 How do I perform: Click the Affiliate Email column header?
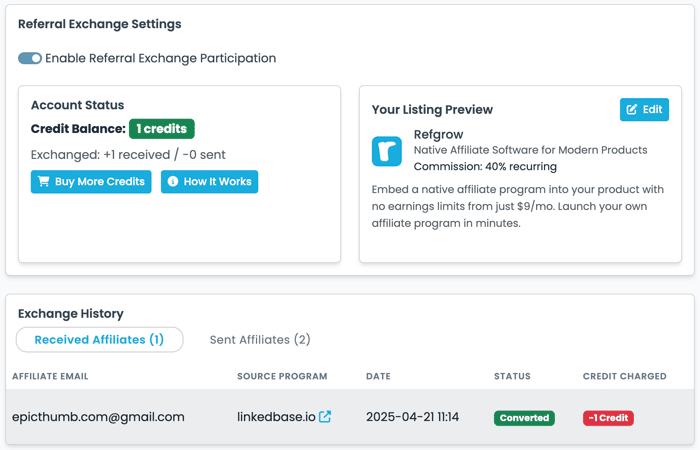(50, 376)
